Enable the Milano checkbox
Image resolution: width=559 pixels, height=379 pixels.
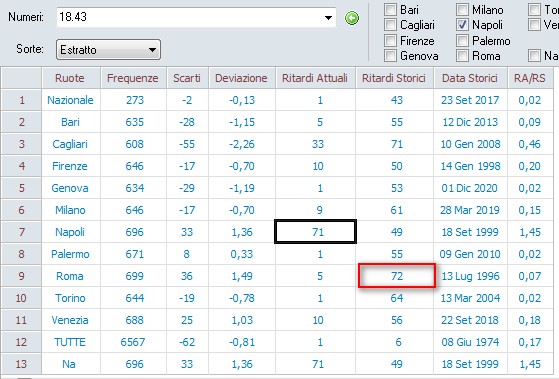[x=462, y=10]
